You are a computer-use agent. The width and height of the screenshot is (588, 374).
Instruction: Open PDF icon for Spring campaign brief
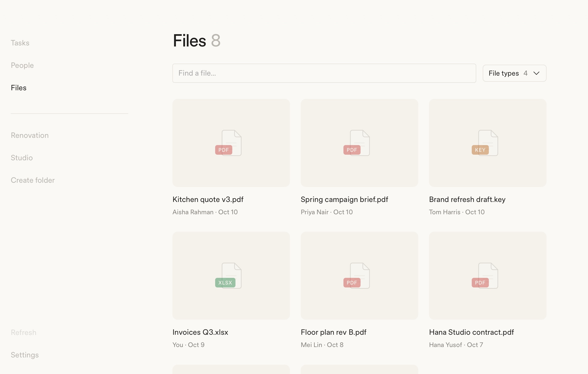pyautogui.click(x=357, y=143)
